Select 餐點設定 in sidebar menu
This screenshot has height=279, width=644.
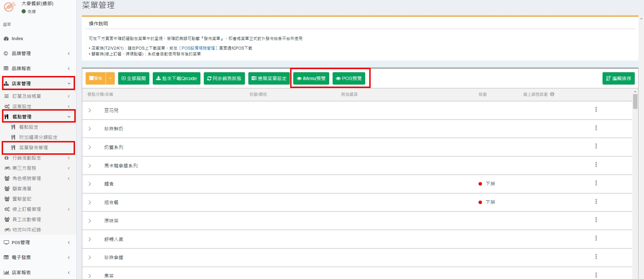pos(29,127)
